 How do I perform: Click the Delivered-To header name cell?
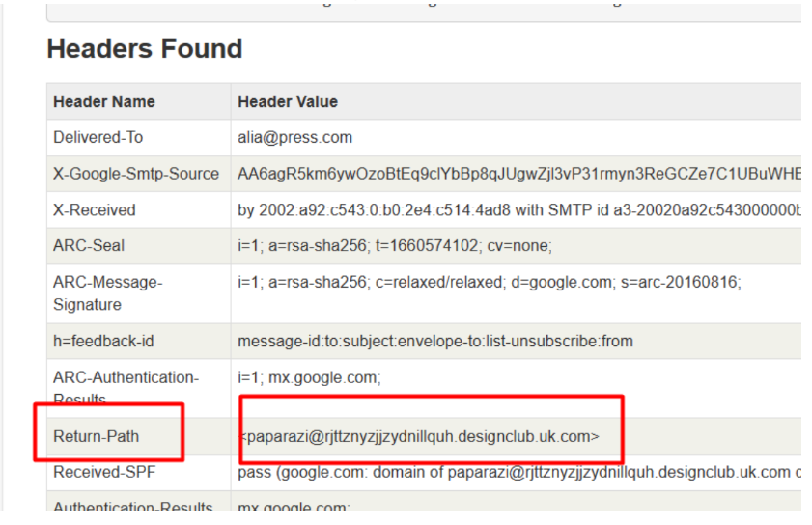tap(98, 137)
